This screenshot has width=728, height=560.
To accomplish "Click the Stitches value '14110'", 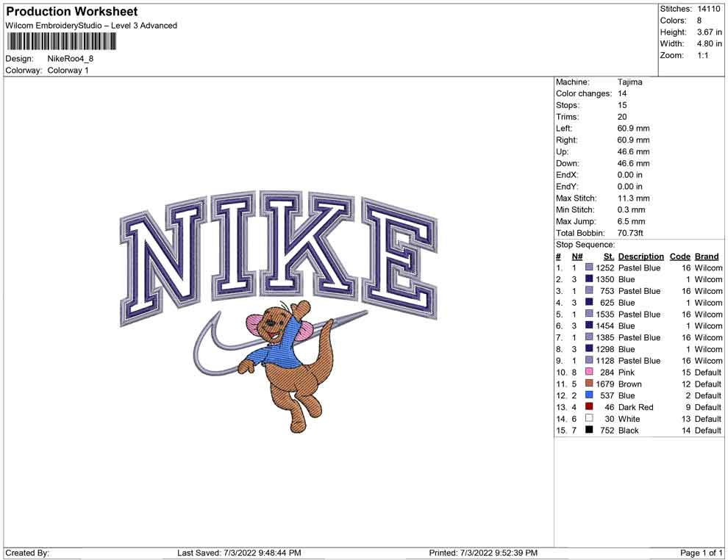I will 708,9.
